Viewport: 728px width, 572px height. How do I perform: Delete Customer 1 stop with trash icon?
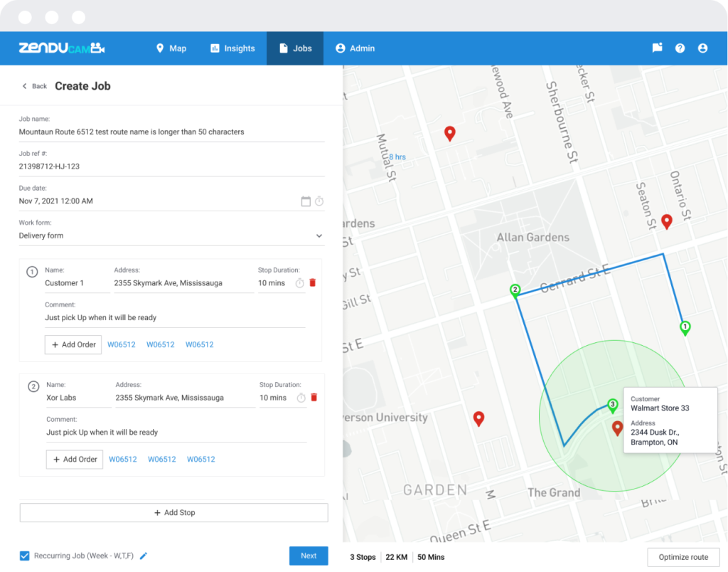[314, 282]
